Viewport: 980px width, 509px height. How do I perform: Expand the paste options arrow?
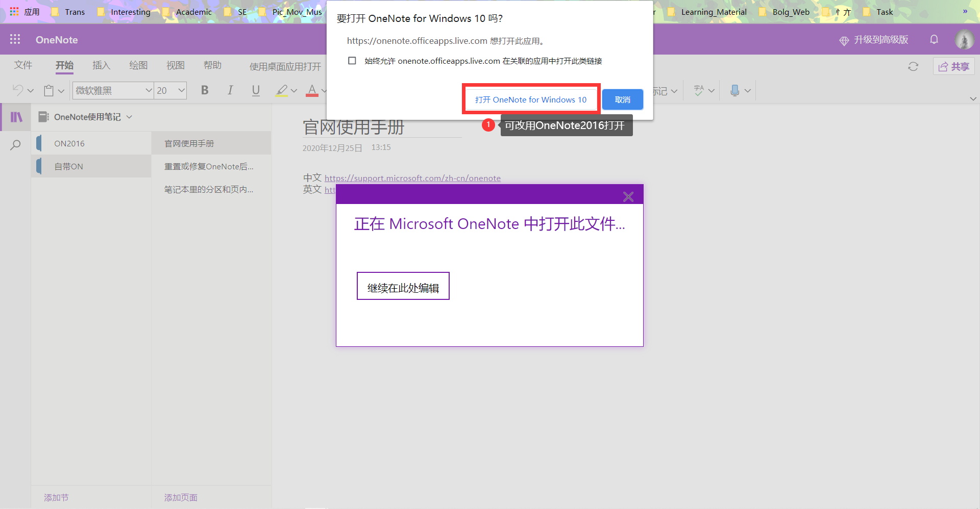click(61, 91)
